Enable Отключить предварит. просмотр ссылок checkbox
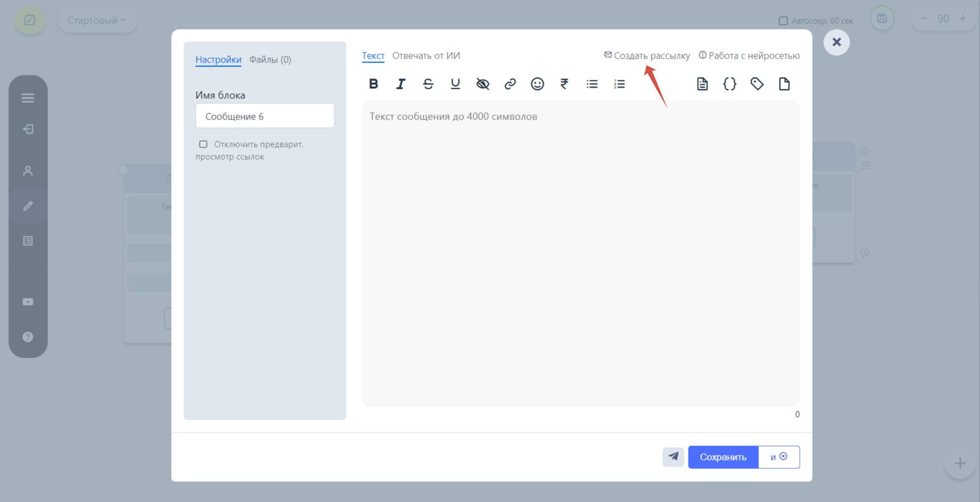 203,144
